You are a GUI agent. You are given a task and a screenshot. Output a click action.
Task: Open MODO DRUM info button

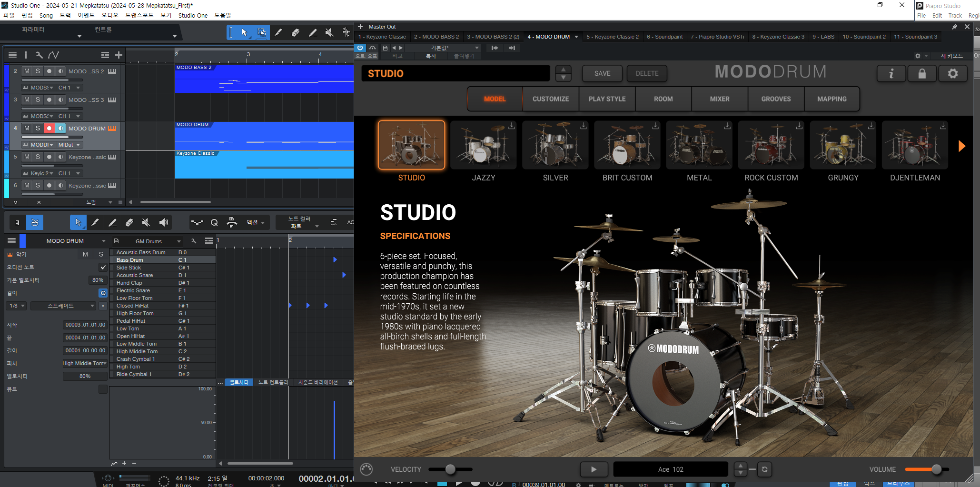click(891, 73)
